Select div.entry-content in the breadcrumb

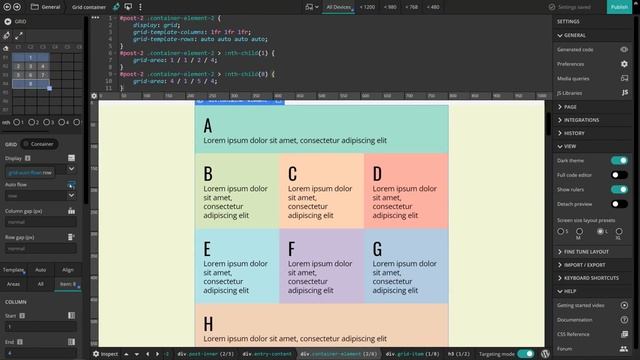click(267, 354)
